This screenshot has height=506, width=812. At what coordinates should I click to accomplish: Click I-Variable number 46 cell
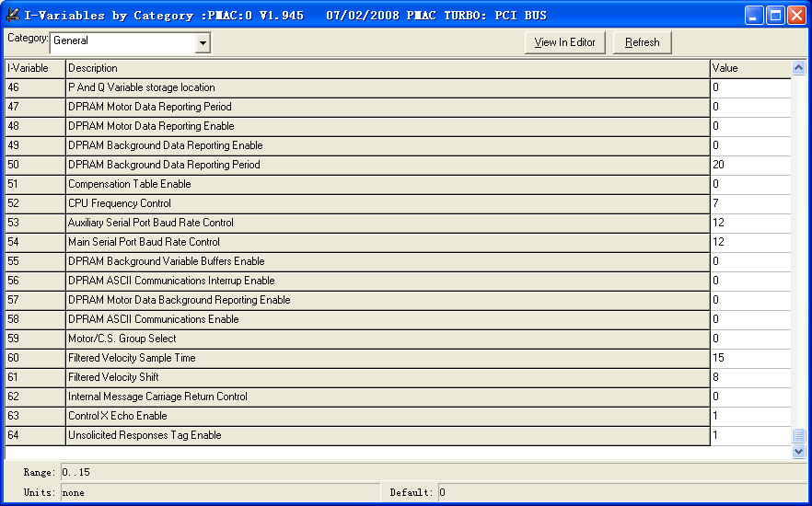(35, 87)
